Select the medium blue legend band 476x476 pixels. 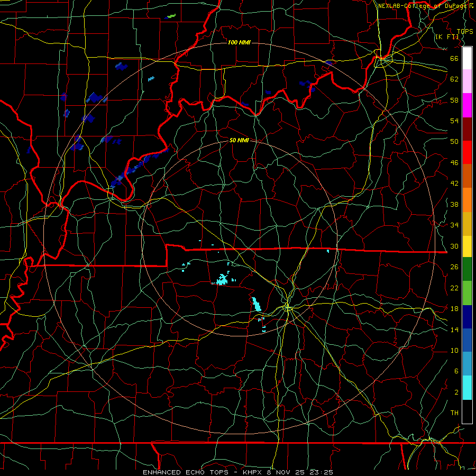tap(467, 341)
